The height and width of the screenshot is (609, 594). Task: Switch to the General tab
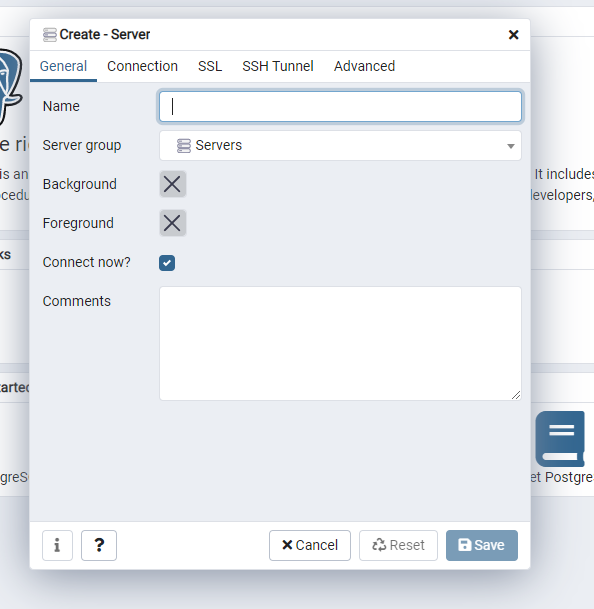(63, 66)
